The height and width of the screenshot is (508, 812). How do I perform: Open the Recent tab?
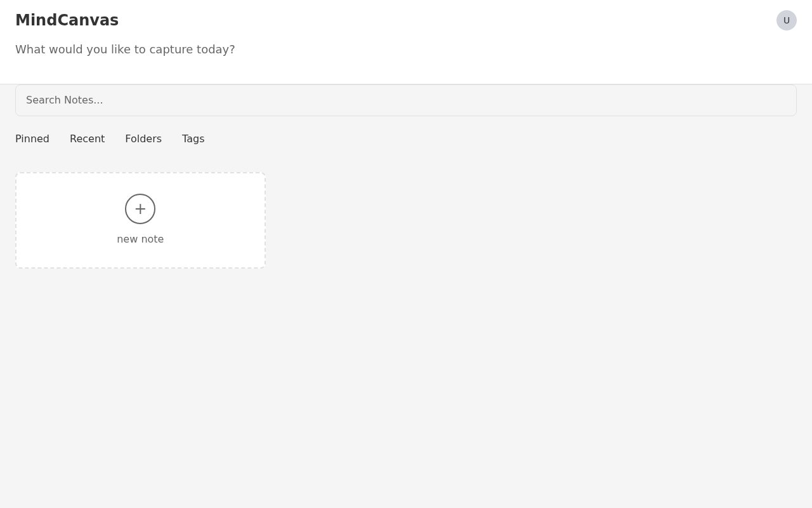click(x=87, y=138)
